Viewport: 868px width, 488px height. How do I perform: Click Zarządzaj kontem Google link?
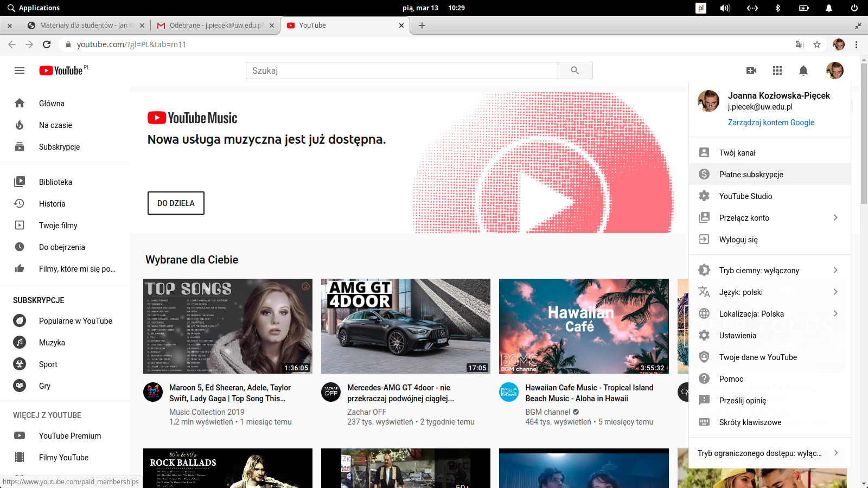click(x=771, y=123)
